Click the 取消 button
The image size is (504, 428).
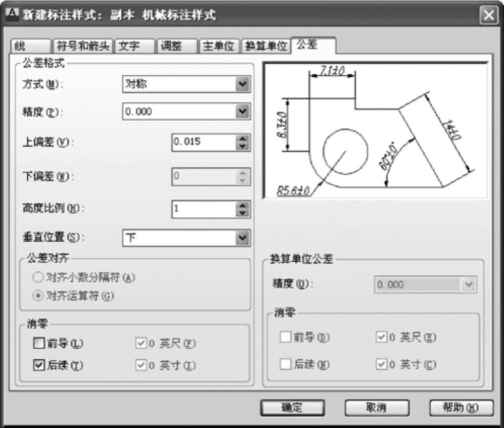(377, 408)
